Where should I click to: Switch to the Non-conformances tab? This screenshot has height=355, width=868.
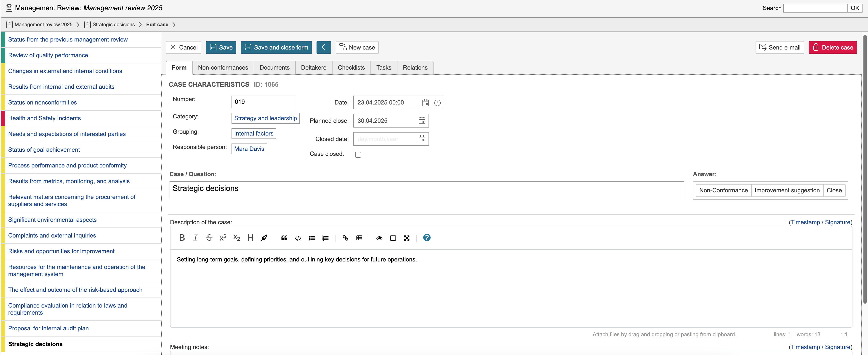click(x=223, y=67)
